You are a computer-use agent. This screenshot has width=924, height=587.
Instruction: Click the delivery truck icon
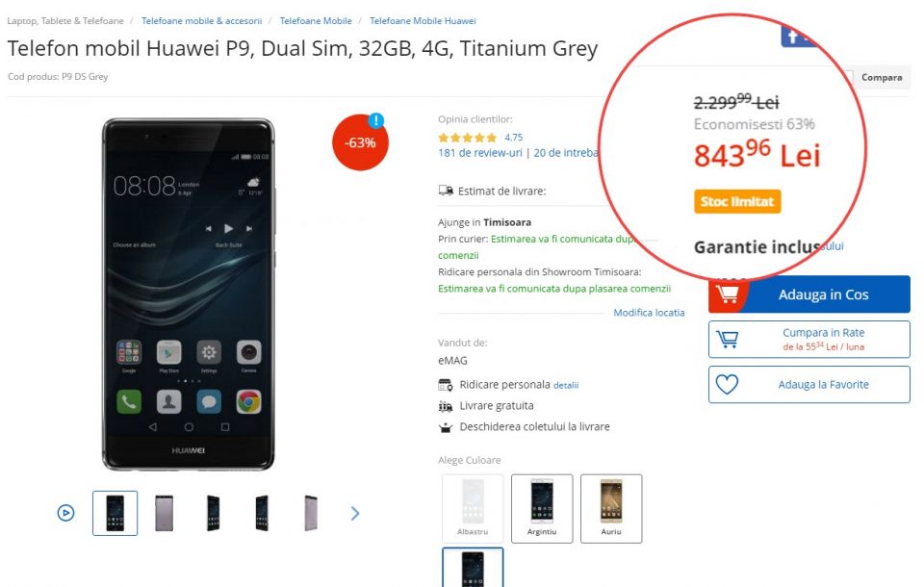tap(446, 191)
